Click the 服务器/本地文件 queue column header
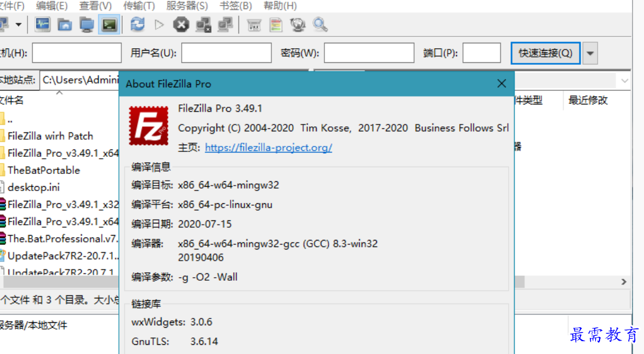644x354 pixels. [33, 325]
